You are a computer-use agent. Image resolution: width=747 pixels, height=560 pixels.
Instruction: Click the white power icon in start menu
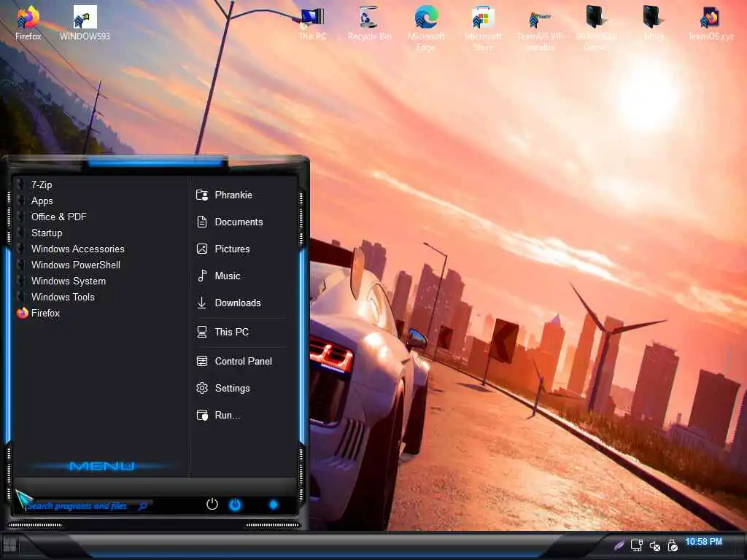click(x=212, y=504)
